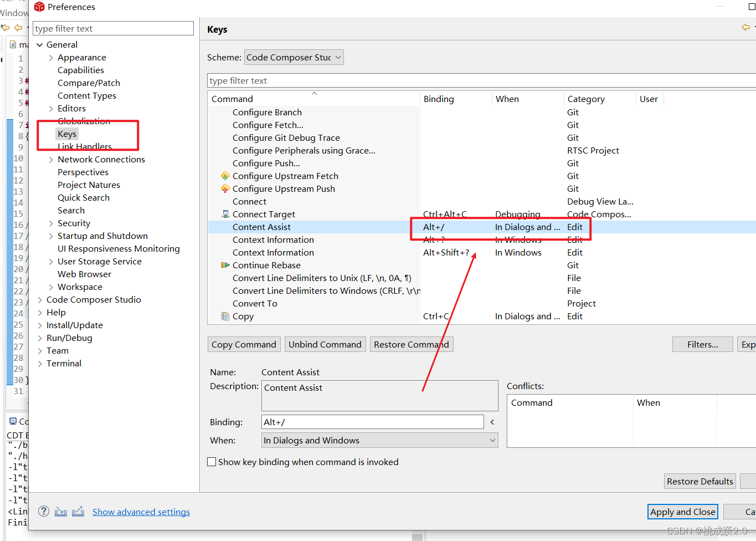Toggle Show key binding when command invoked

(x=212, y=462)
